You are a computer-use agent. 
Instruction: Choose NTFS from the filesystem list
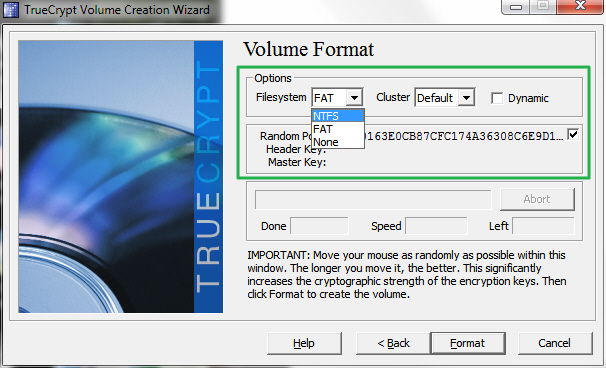click(338, 116)
